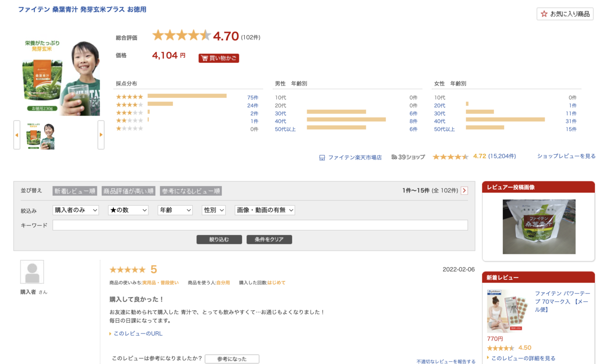
Task: Go to next review page arrow
Action: pyautogui.click(x=464, y=191)
